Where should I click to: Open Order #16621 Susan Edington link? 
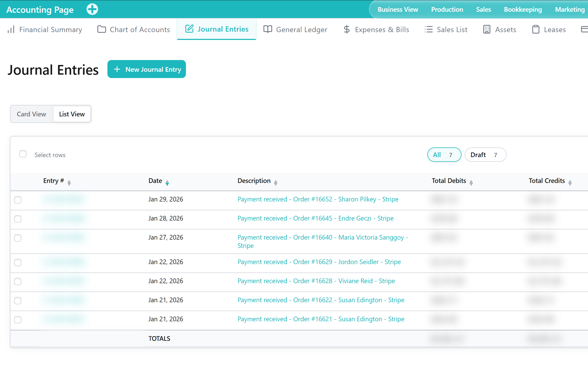321,319
